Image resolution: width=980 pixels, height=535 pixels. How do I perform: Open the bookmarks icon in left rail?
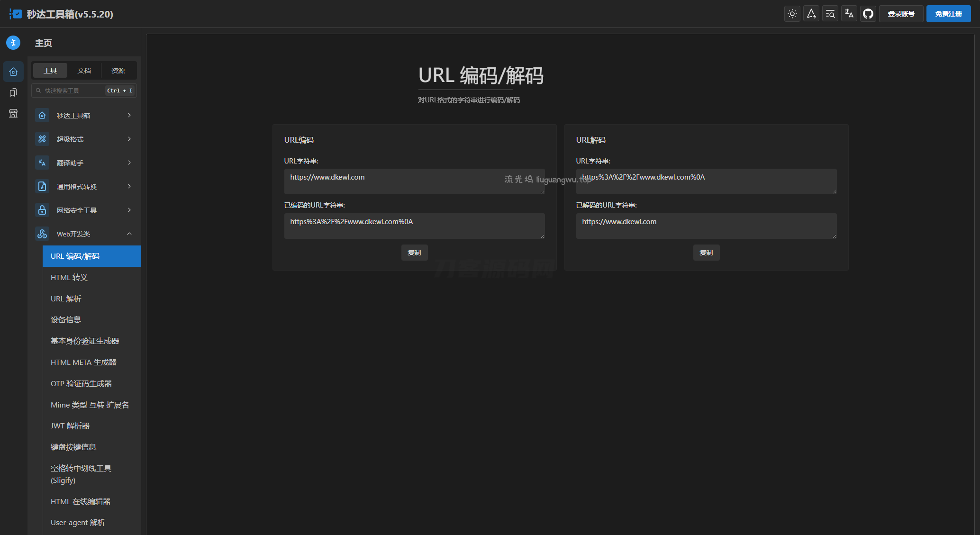(x=13, y=92)
